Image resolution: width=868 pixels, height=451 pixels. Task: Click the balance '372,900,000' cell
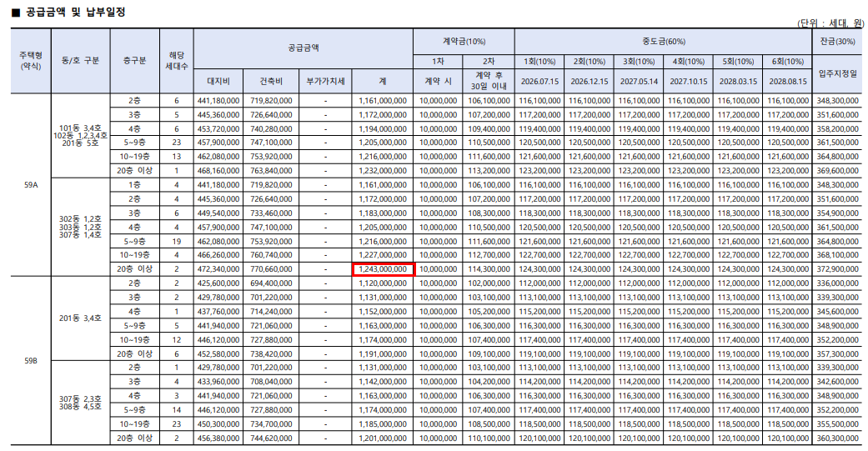point(837,269)
